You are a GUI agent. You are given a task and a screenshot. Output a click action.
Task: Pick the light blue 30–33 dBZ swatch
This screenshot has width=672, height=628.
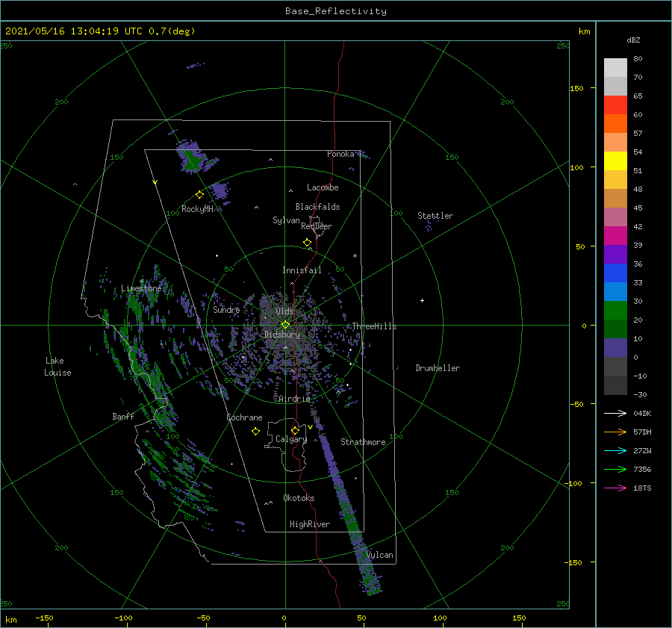[x=615, y=292]
